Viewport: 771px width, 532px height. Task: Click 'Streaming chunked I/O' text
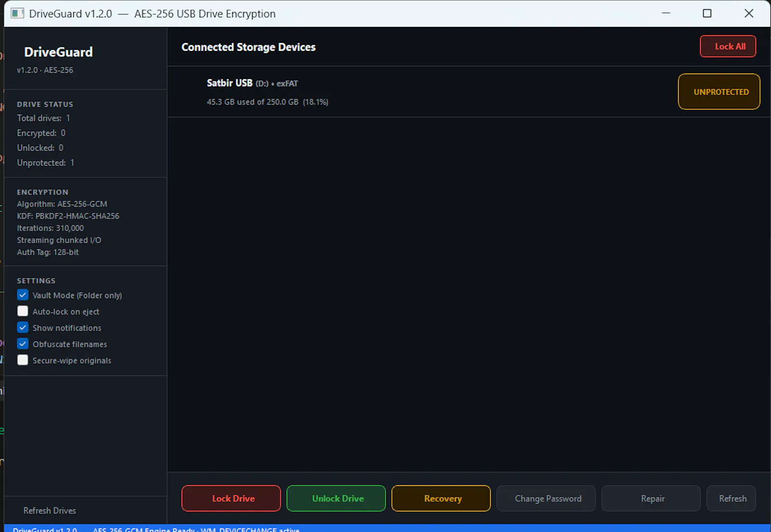pos(59,240)
